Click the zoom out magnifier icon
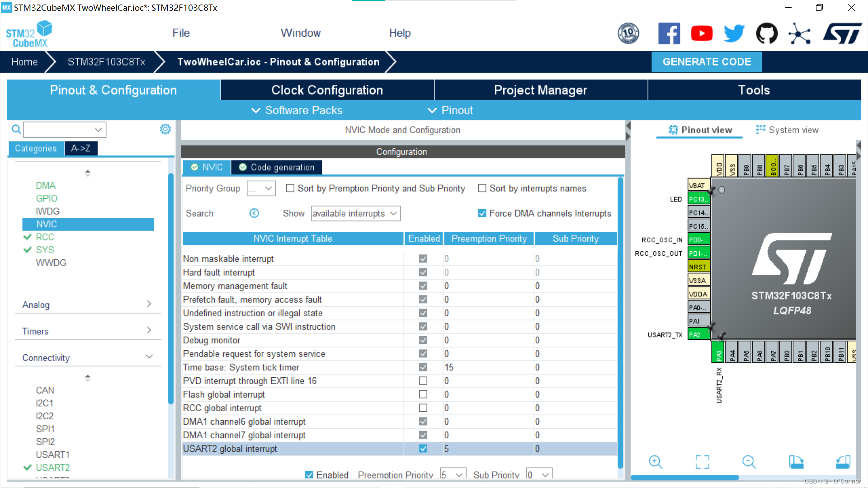 749,462
